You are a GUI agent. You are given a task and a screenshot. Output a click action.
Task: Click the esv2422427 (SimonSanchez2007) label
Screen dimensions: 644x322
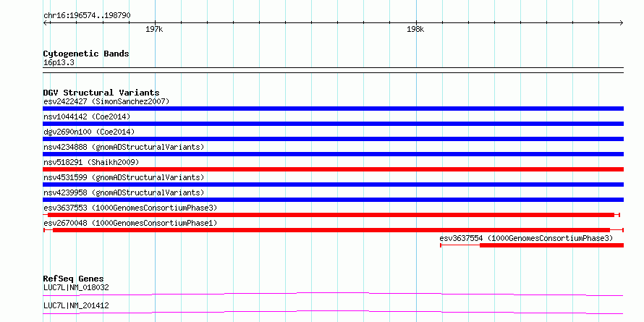(x=106, y=101)
